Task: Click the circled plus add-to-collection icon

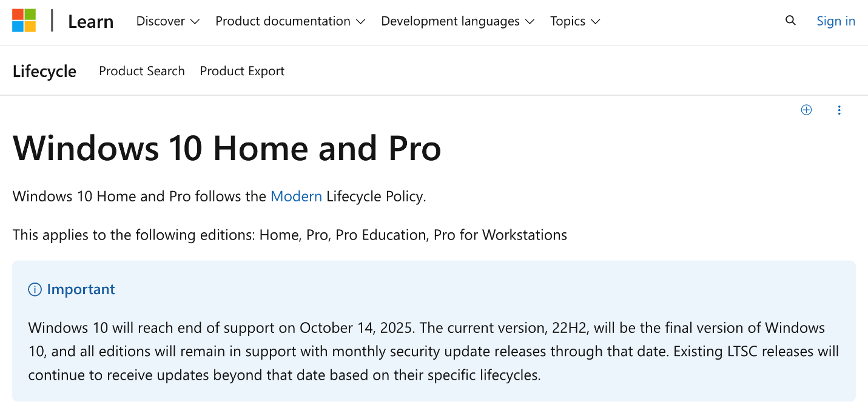Action: pos(806,110)
